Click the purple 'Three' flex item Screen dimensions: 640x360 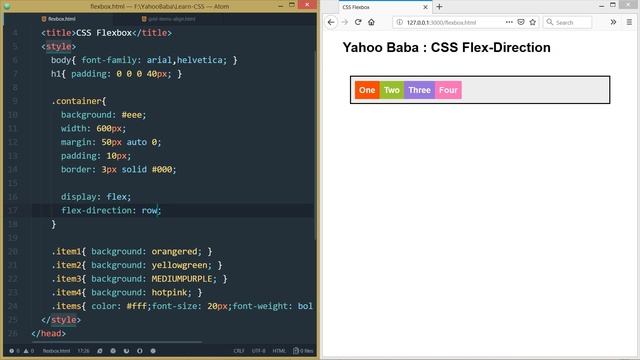(419, 90)
